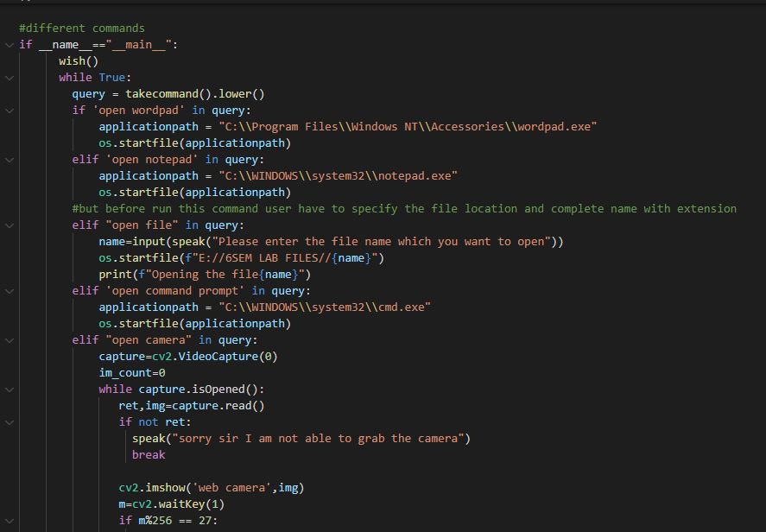The width and height of the screenshot is (766, 532).
Task: Click the break statement
Action: (x=149, y=455)
